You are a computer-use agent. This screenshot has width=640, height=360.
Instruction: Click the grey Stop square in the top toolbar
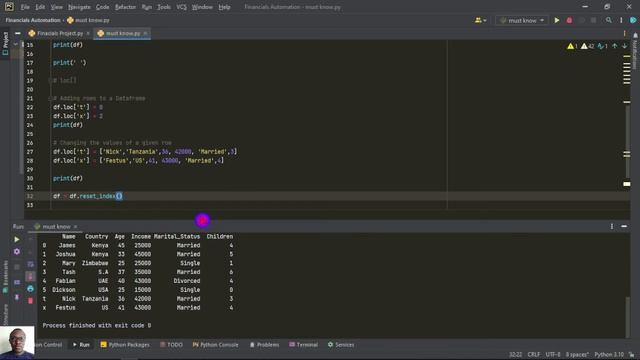click(593, 20)
